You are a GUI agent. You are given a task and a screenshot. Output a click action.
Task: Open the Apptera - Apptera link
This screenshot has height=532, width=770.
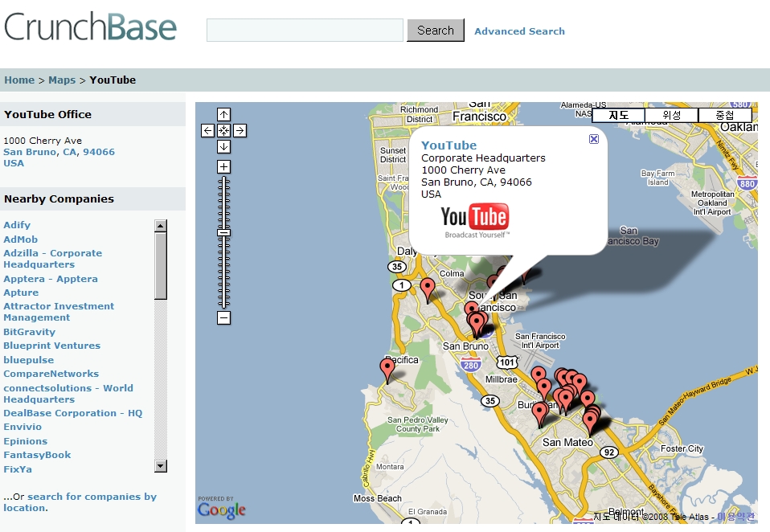point(51,279)
